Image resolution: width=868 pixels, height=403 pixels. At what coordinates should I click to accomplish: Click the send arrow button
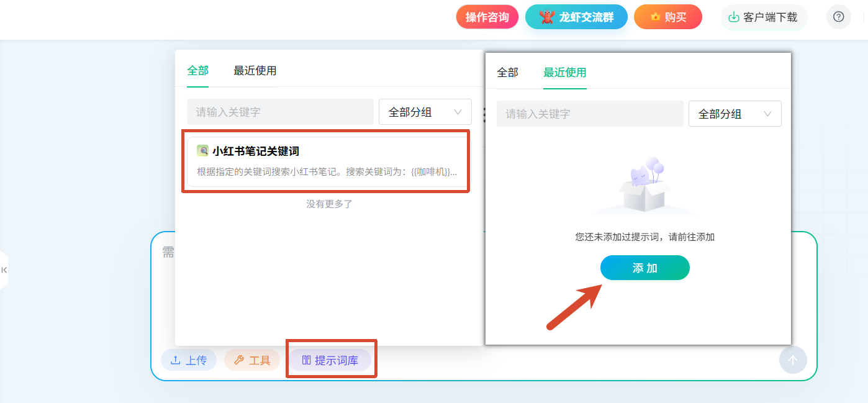(x=793, y=360)
